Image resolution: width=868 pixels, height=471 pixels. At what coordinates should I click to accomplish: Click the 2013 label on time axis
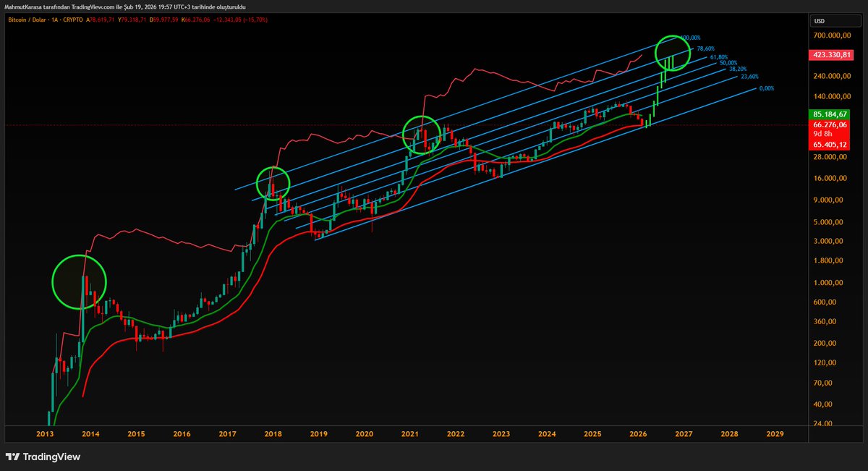[x=45, y=434]
